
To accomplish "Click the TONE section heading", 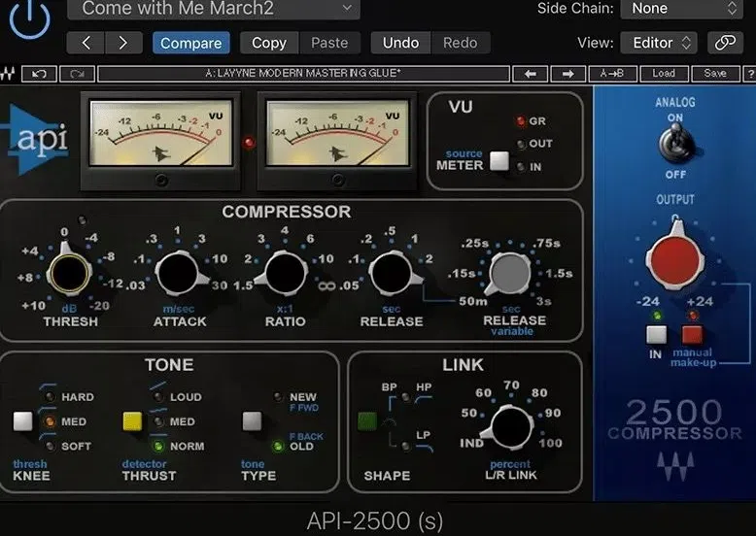I will 169,364.
